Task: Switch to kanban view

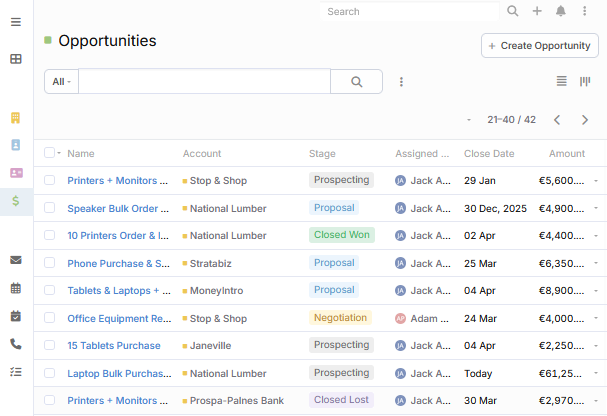Action: [x=585, y=81]
